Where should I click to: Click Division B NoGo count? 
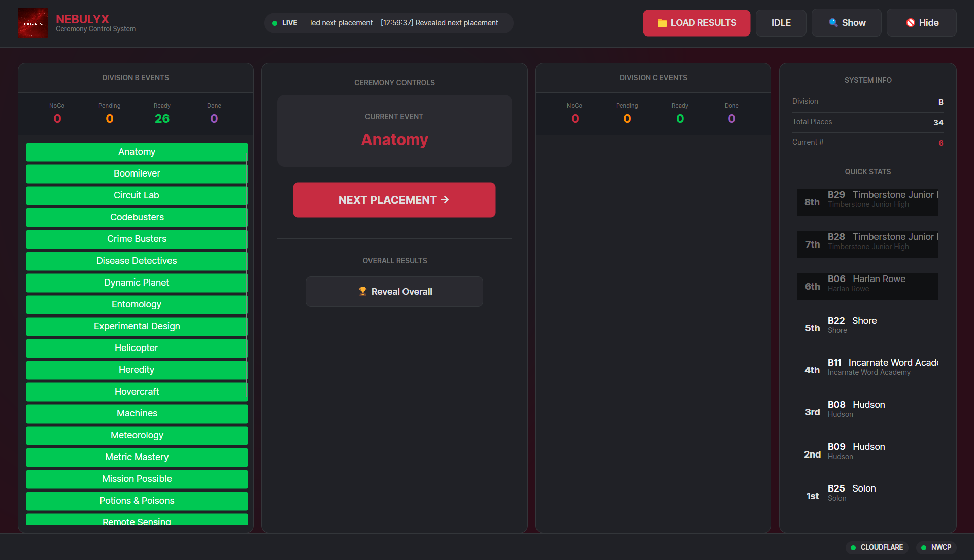click(x=57, y=119)
